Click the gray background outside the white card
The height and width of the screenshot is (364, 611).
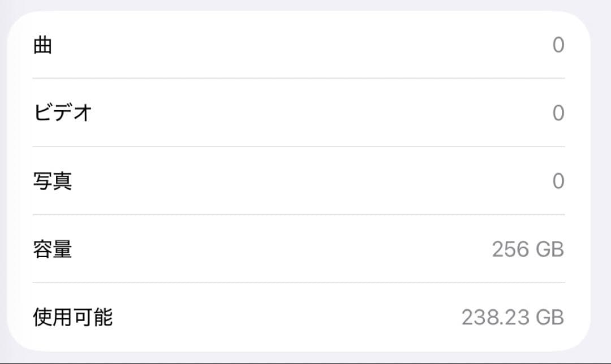pyautogui.click(x=602, y=181)
